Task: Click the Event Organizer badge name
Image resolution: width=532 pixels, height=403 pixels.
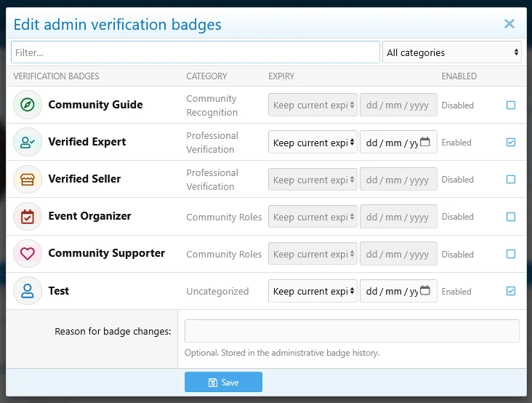Action: [x=89, y=216]
